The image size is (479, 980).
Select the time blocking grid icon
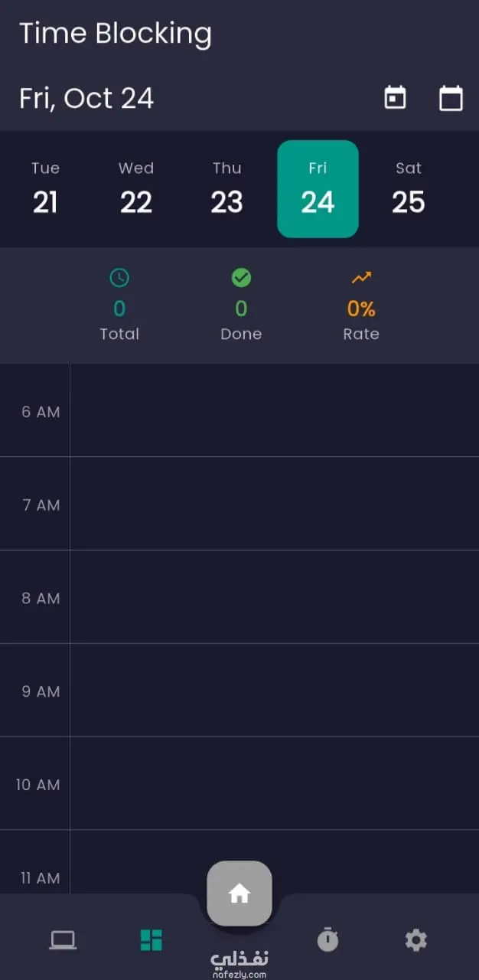tap(152, 939)
